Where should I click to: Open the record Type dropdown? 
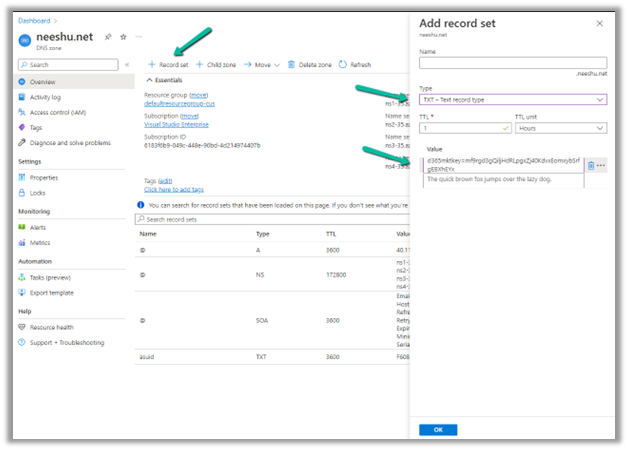click(512, 100)
